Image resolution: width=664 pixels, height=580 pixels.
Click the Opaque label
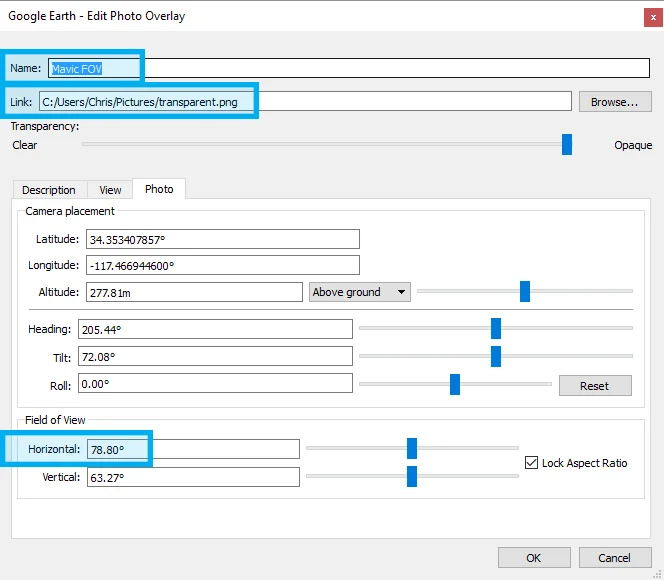[633, 145]
